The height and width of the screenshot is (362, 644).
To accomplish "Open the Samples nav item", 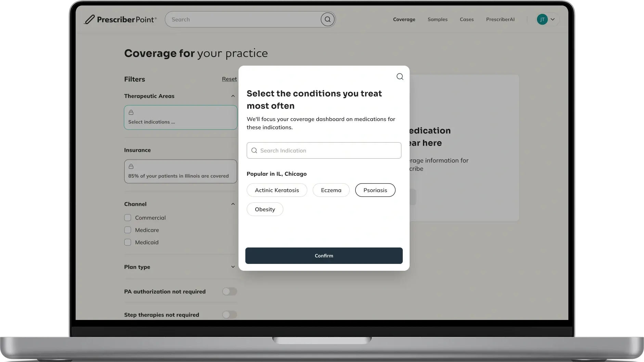I will pyautogui.click(x=437, y=19).
